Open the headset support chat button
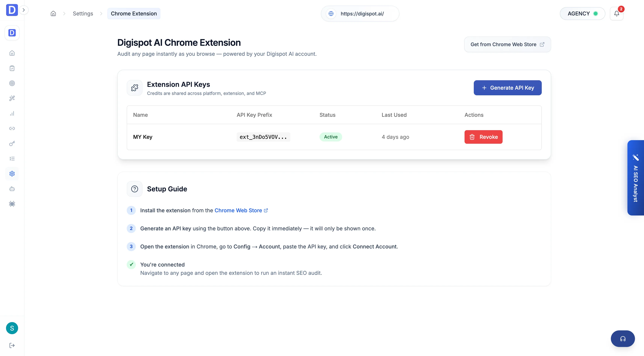Image resolution: width=644 pixels, height=356 pixels. [x=623, y=339]
